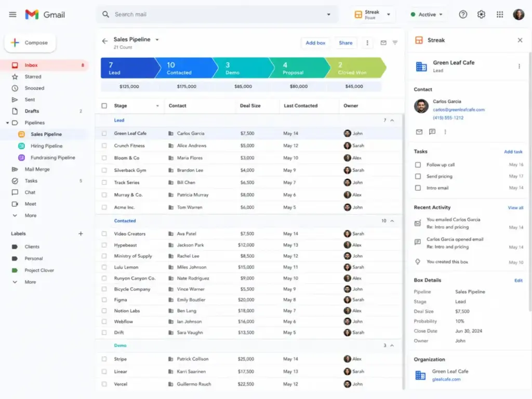The height and width of the screenshot is (399, 532).
Task: Toggle the select-all checkbox in table header
Action: click(104, 106)
